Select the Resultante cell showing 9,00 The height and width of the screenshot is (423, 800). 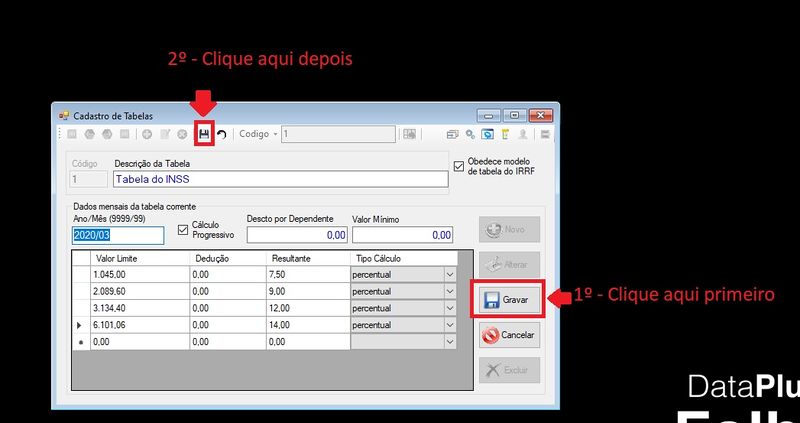click(x=308, y=291)
